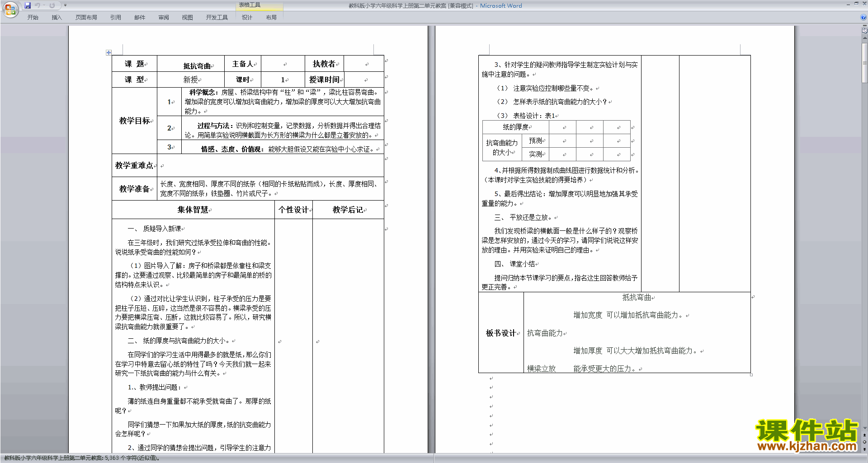This screenshot has width=868, height=463.
Task: Open Customize Quick Access Toolbar dropdown
Action: [65, 5]
